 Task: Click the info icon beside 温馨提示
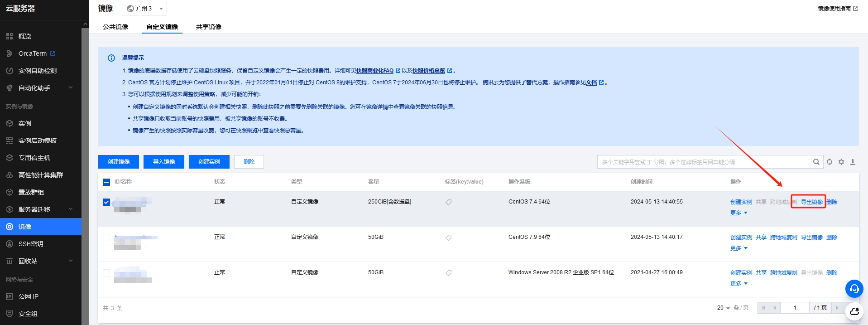coord(111,58)
